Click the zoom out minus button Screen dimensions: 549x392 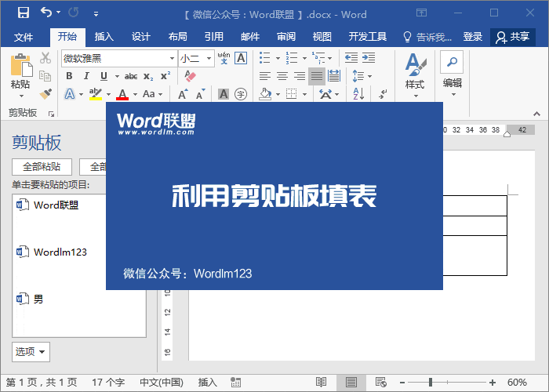402,383
